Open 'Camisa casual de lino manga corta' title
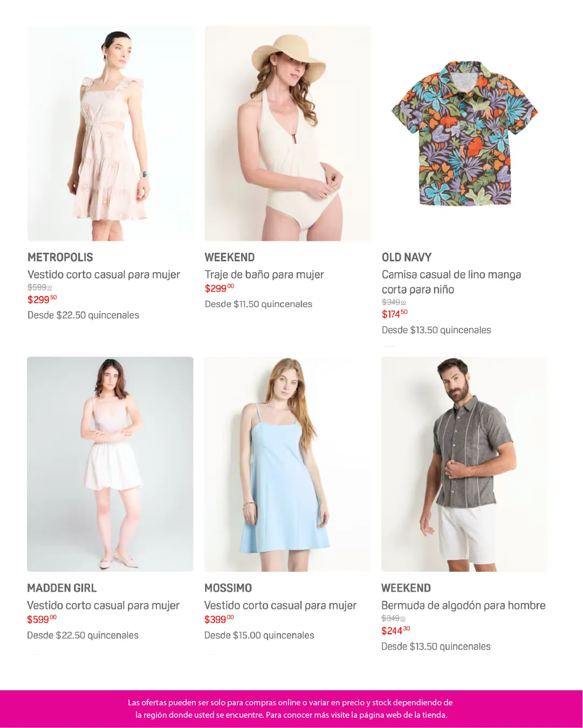The image size is (583, 728). coord(451,282)
